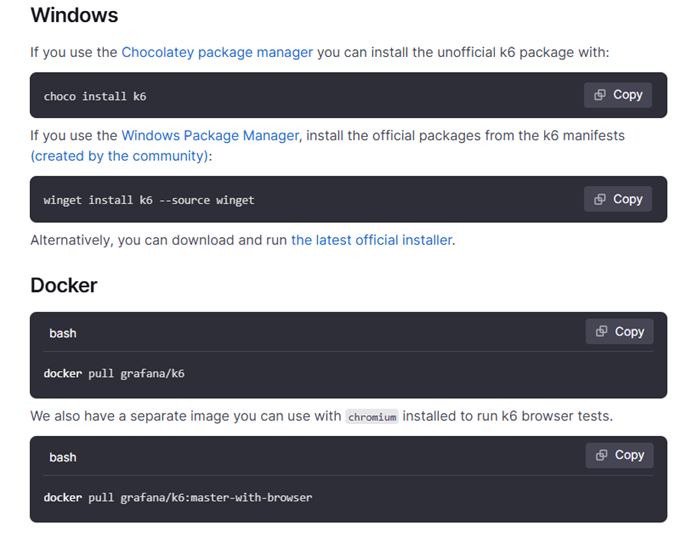
Task: Click the bash label above master-with-browser command
Action: point(63,458)
